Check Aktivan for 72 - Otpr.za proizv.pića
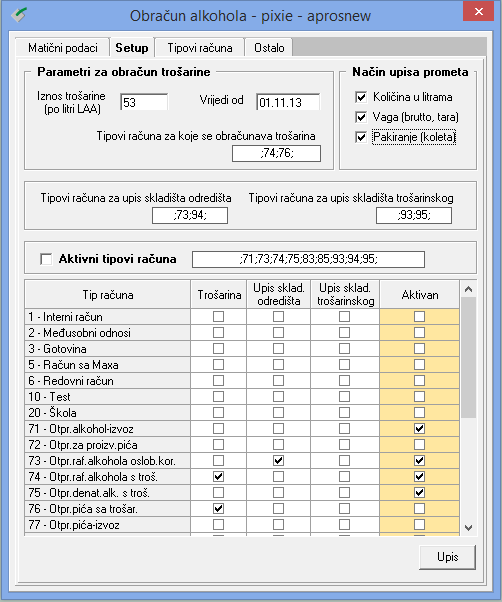Screen dimensions: 502x602 (419, 445)
